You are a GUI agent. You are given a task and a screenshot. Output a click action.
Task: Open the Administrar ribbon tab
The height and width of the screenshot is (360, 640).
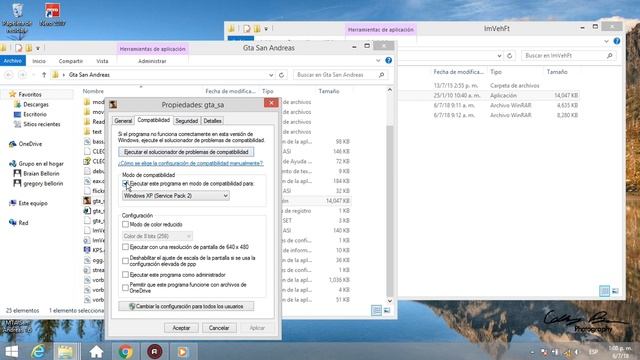coord(152,61)
